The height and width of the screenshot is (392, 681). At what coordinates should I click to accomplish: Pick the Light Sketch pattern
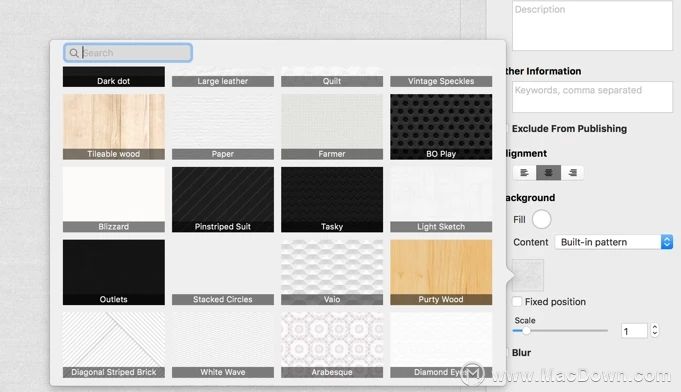click(441, 200)
